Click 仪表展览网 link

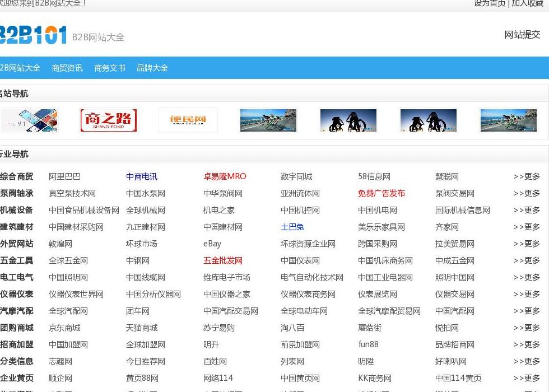click(378, 294)
